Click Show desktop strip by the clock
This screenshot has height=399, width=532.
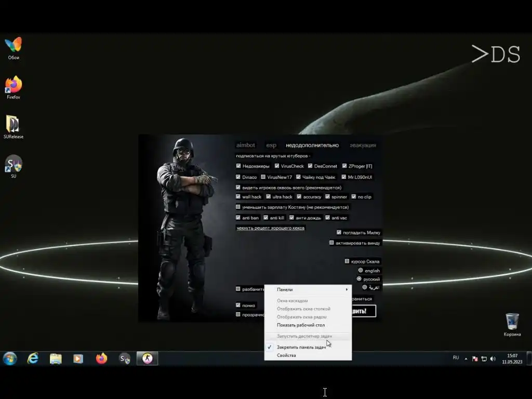(529, 358)
